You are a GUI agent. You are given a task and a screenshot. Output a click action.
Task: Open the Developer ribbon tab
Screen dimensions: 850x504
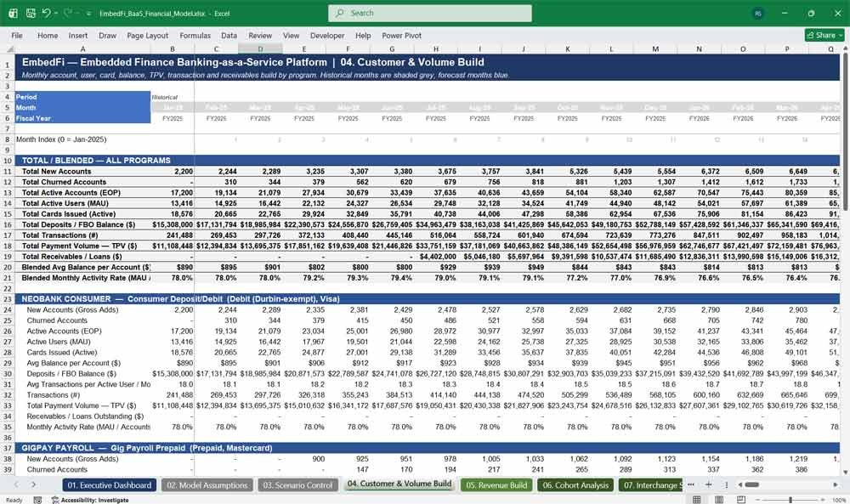point(327,35)
